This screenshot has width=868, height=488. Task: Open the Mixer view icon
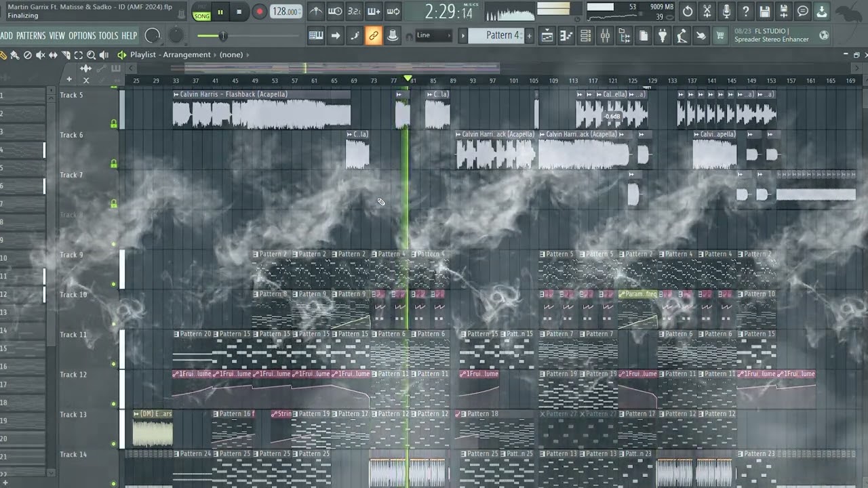pyautogui.click(x=605, y=35)
